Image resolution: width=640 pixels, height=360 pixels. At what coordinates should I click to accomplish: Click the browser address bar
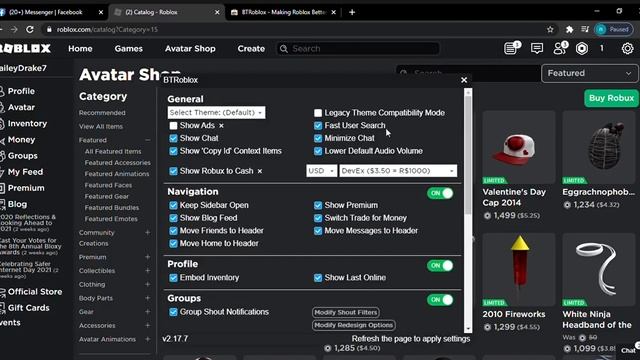(294, 29)
